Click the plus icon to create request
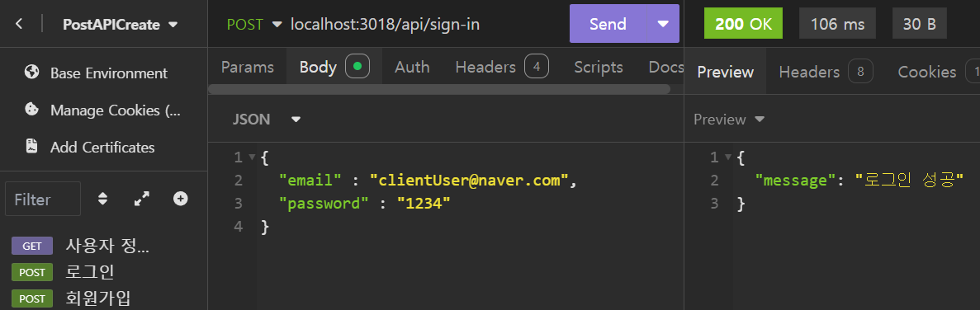980x310 pixels. coord(181,199)
